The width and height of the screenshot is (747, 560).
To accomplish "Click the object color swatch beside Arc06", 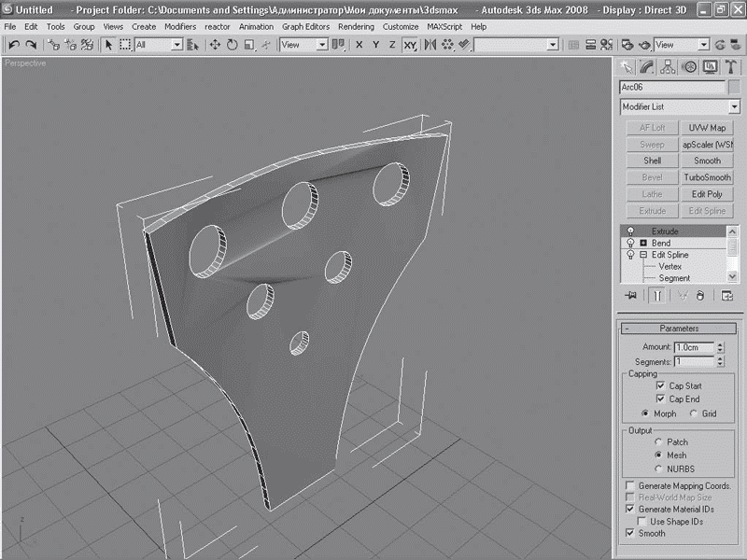I will tap(733, 87).
